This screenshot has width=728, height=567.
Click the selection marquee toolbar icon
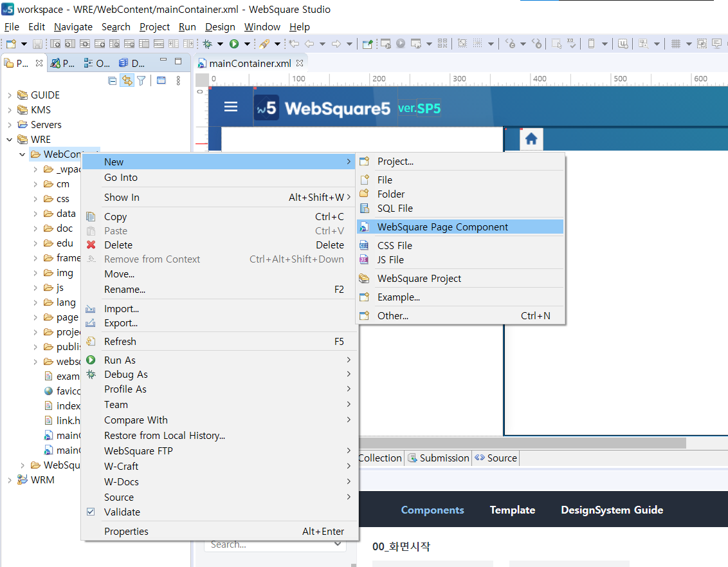pos(557,44)
